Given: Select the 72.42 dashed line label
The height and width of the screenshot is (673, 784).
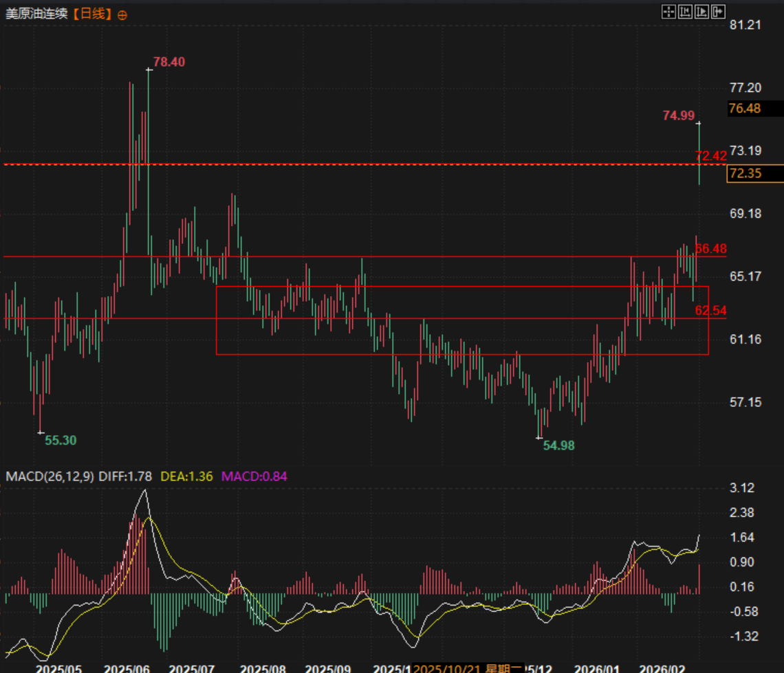Looking at the screenshot, I should [x=710, y=155].
